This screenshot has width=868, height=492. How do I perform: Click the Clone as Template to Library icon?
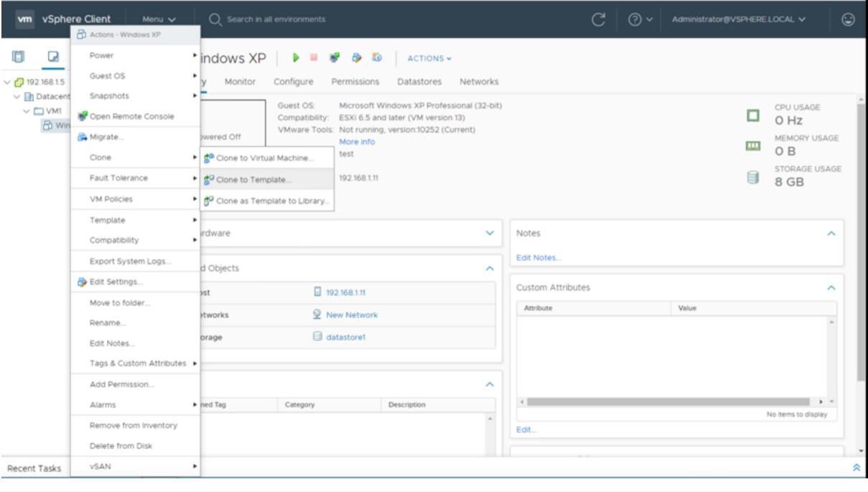(209, 201)
